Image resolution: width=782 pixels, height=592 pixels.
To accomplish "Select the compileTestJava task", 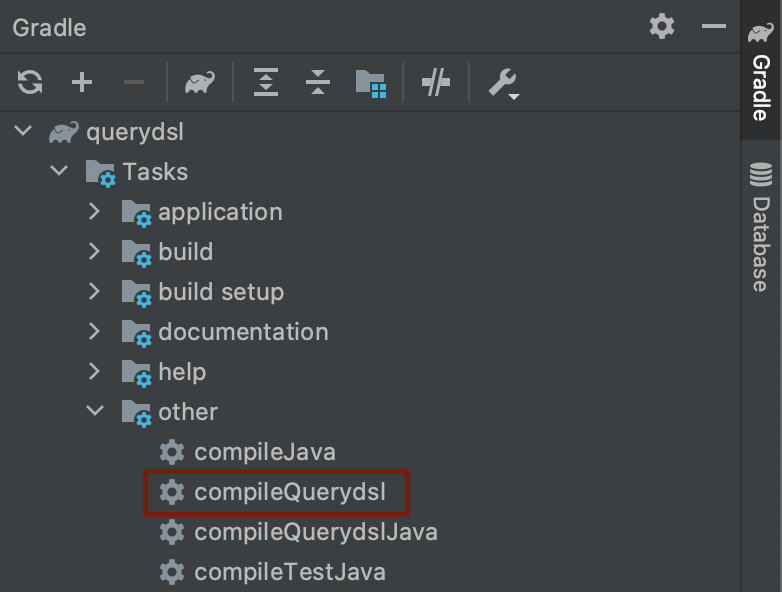I will pyautogui.click(x=290, y=572).
